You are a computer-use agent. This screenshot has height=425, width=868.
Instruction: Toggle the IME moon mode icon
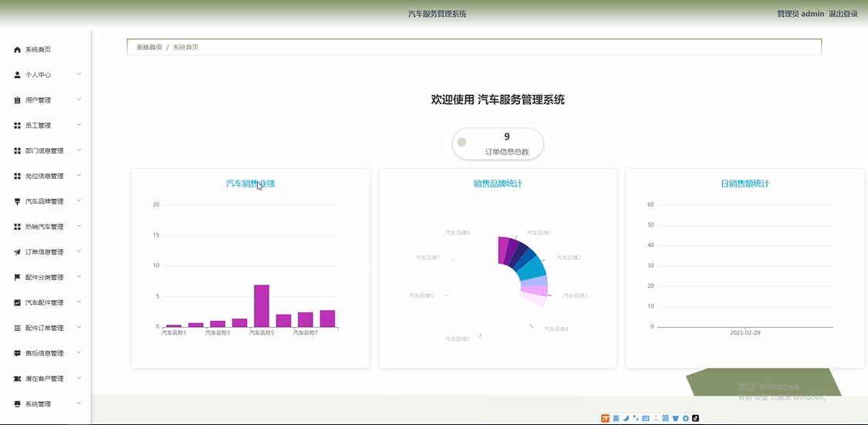point(626,418)
